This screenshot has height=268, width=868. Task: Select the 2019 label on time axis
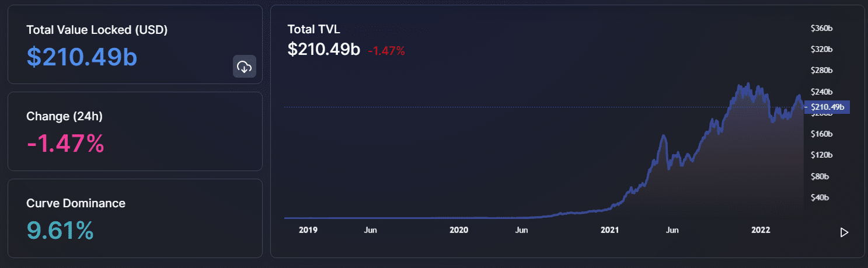[308, 230]
